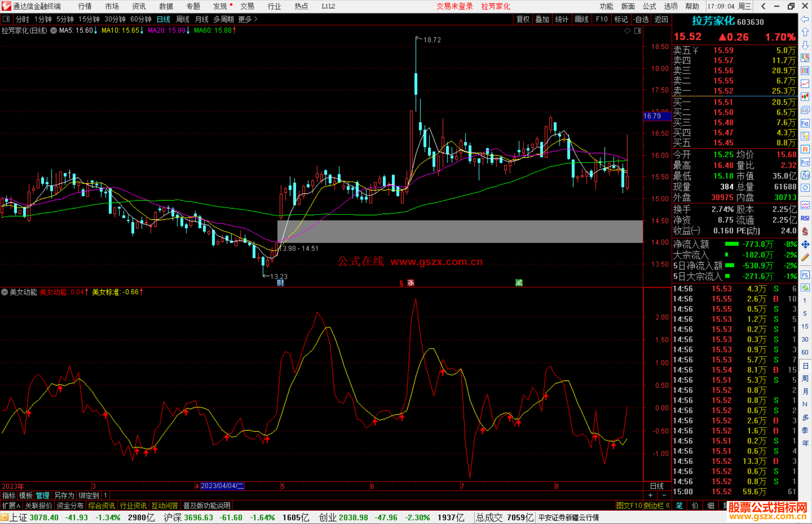This screenshot has height=524, width=812.
Task: Click the F10 company info sidebar icon
Action: (805, 123)
